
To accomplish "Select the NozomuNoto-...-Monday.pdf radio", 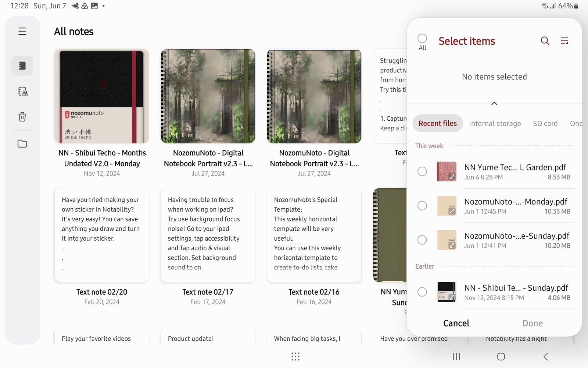I will (422, 206).
